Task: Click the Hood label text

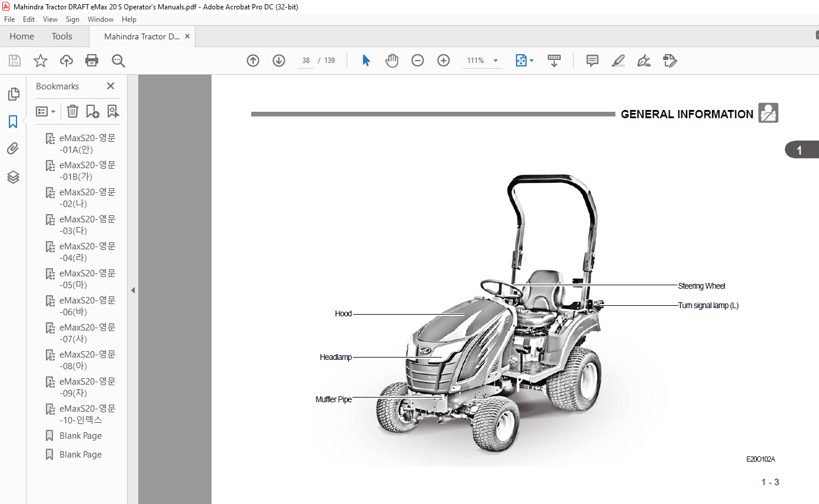Action: 343,314
